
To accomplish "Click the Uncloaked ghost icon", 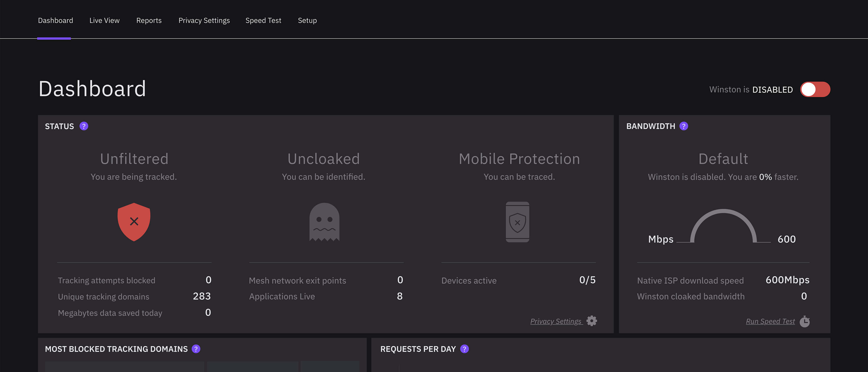I will click(x=324, y=222).
